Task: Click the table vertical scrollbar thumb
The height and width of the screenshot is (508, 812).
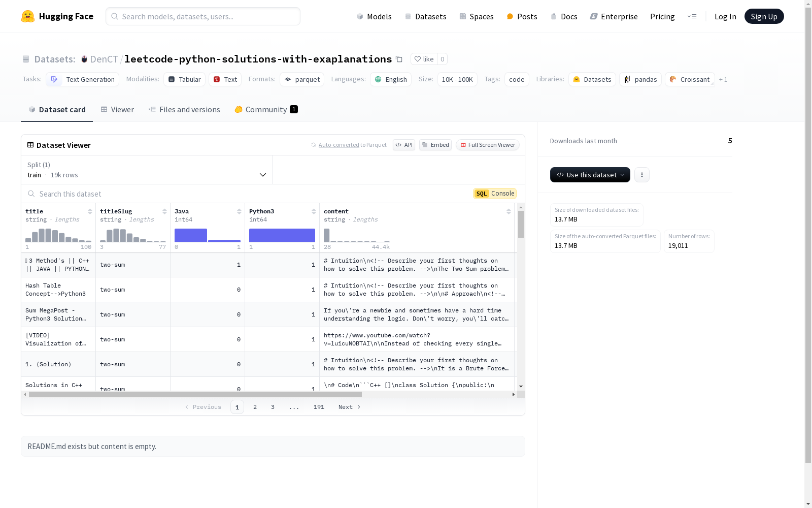Action: click(x=521, y=224)
